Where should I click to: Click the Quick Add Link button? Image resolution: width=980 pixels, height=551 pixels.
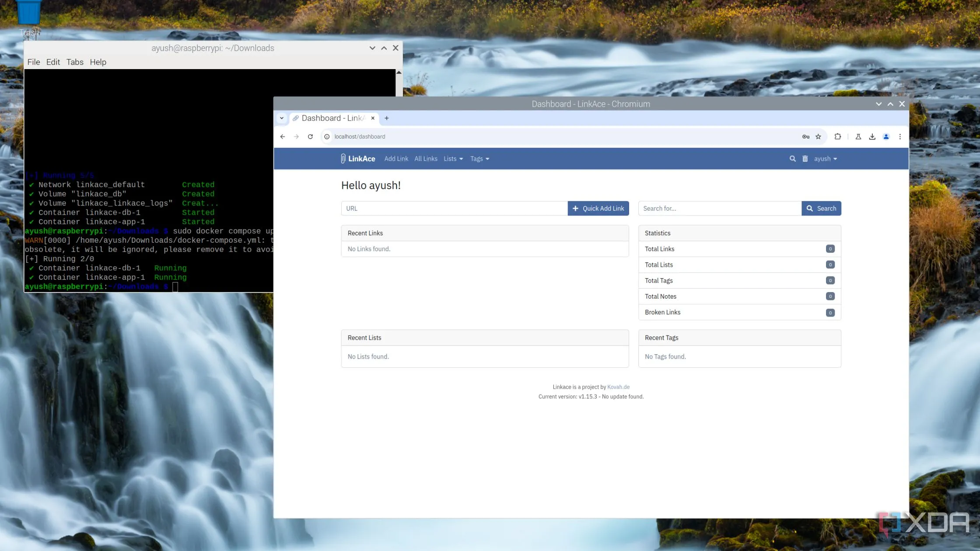598,209
